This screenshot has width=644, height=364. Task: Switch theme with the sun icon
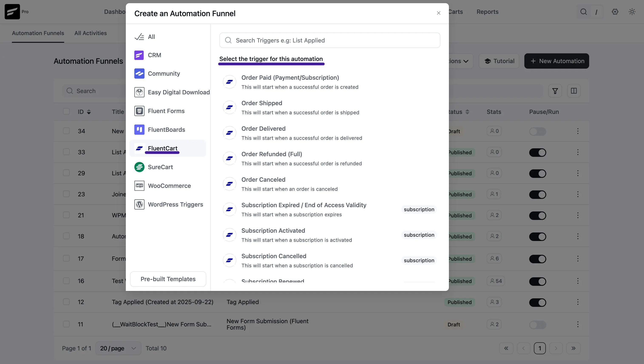[632, 12]
